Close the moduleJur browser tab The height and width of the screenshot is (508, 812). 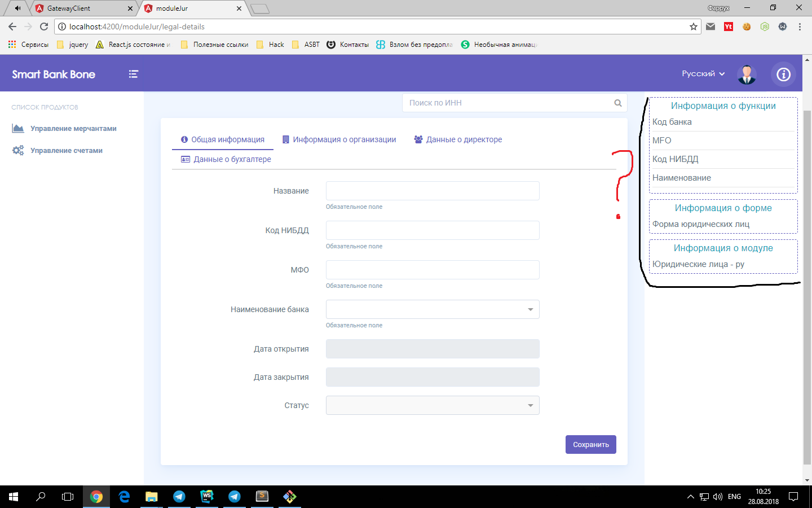coord(239,8)
